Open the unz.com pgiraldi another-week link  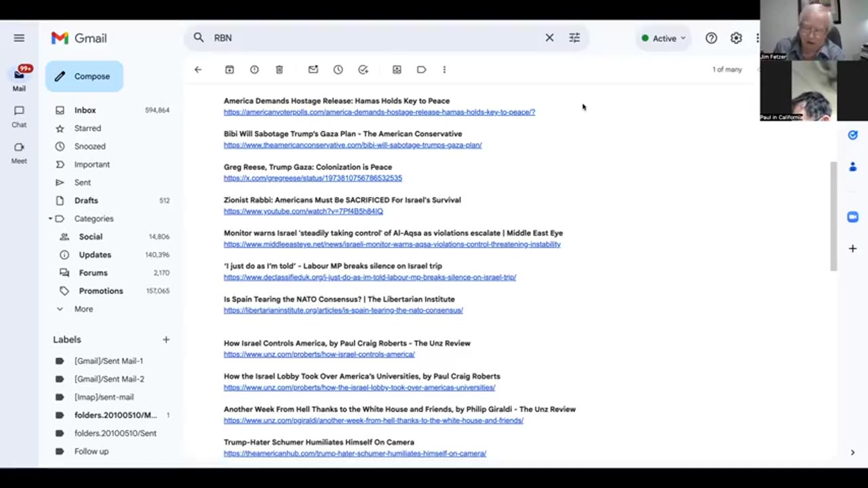(374, 421)
